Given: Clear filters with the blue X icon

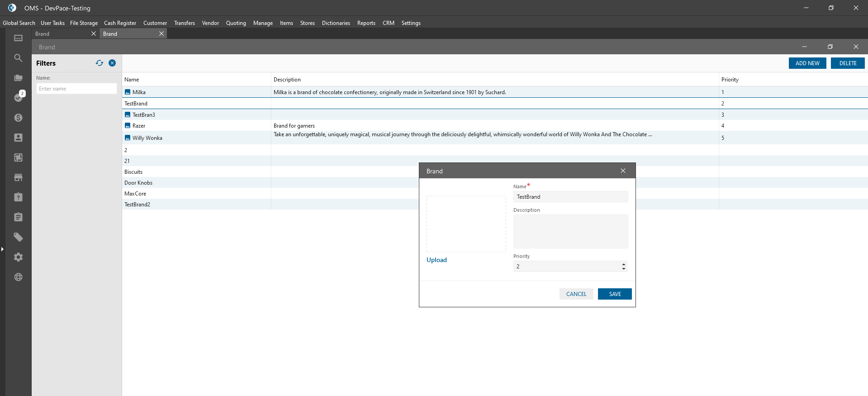Looking at the screenshot, I should [112, 63].
